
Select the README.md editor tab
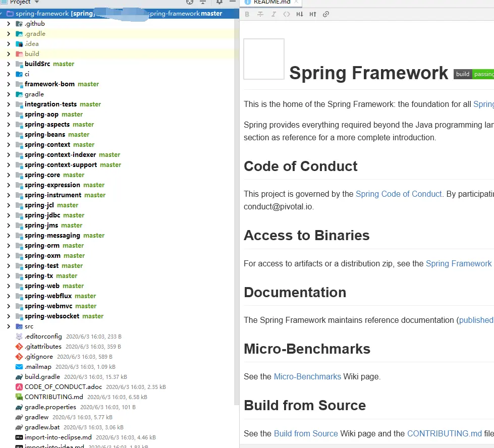272,2
